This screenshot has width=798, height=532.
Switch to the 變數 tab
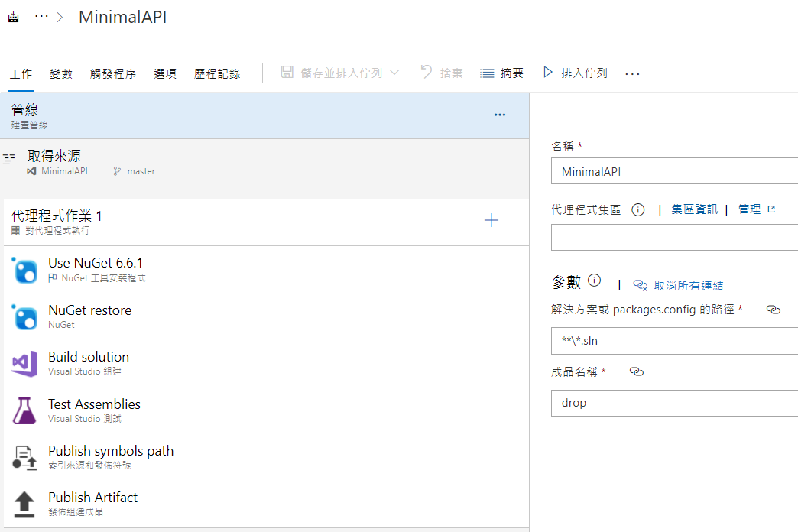pyautogui.click(x=61, y=74)
